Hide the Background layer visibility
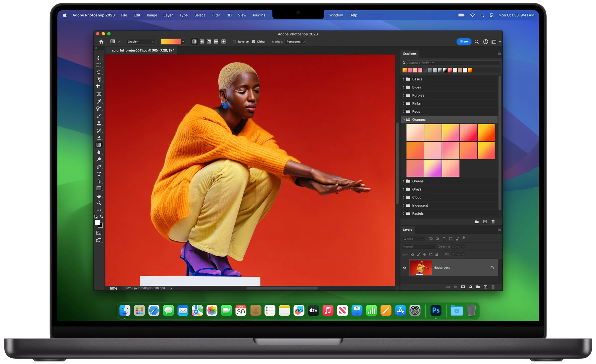 point(404,267)
